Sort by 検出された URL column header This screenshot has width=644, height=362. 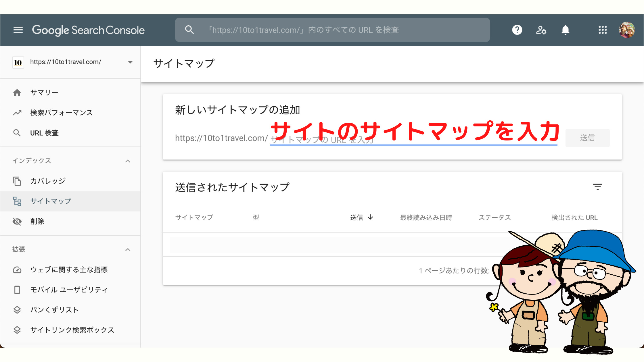coord(574,217)
